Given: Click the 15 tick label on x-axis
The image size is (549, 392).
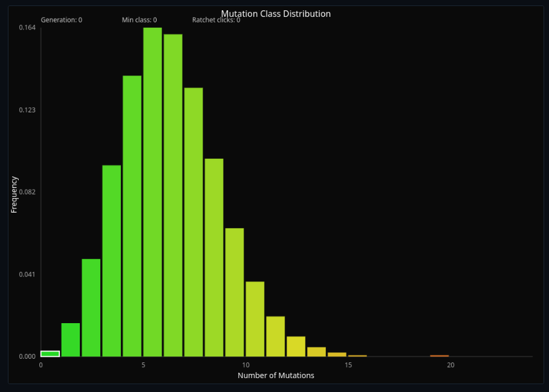Looking at the screenshot, I should click(348, 365).
